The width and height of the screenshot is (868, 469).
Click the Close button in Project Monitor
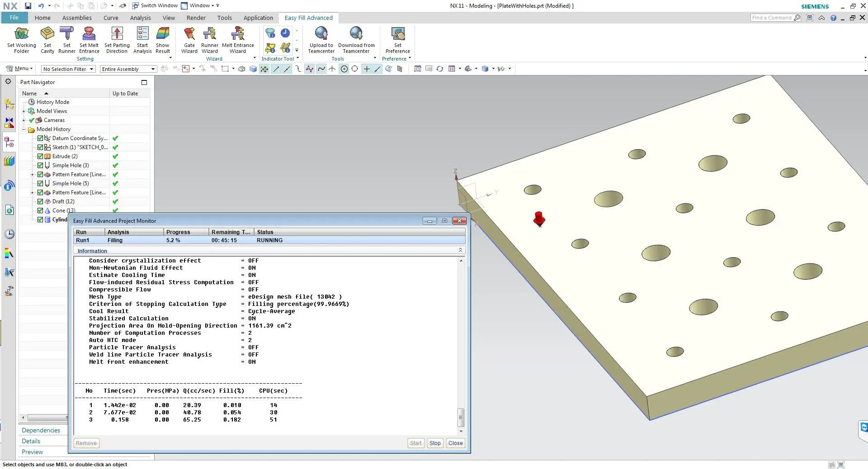(455, 443)
